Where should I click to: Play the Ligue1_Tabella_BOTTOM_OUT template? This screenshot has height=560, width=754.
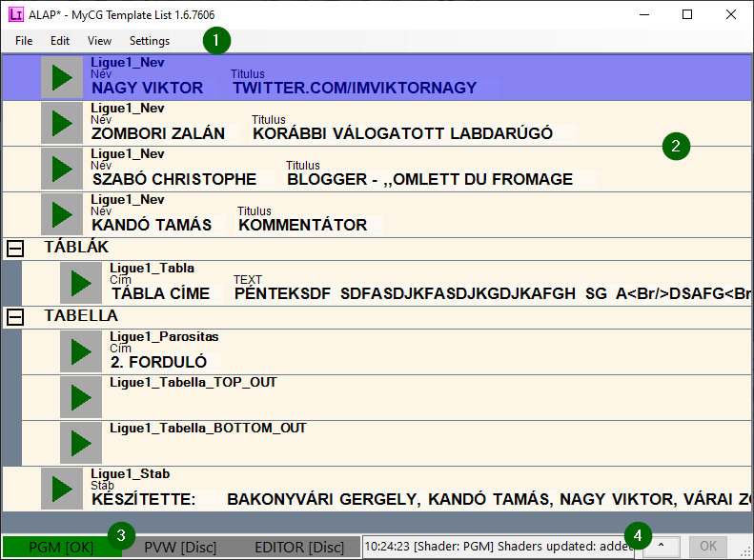(x=81, y=444)
